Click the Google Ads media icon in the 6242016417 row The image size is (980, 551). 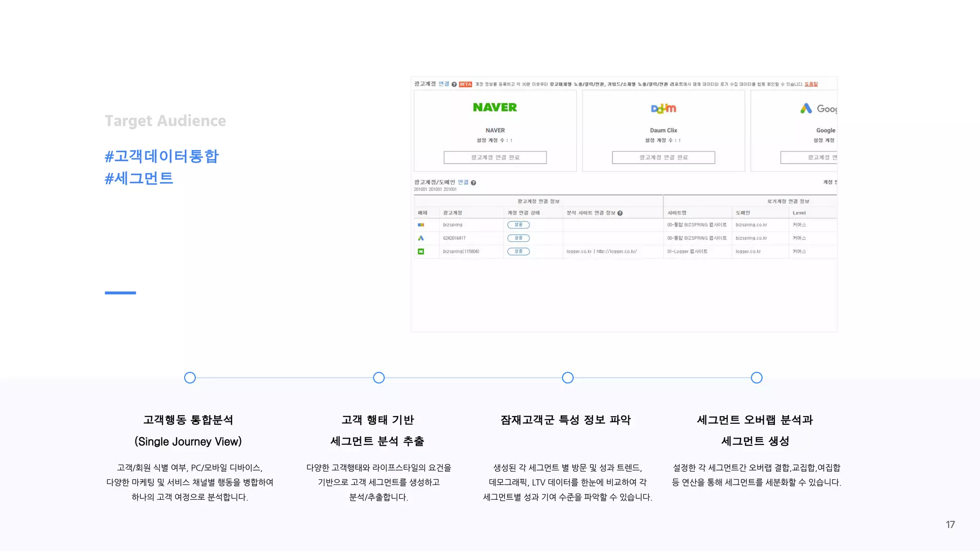point(421,238)
